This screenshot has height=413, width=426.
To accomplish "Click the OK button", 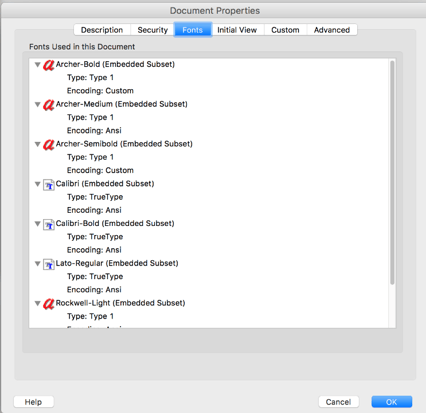I will point(392,402).
